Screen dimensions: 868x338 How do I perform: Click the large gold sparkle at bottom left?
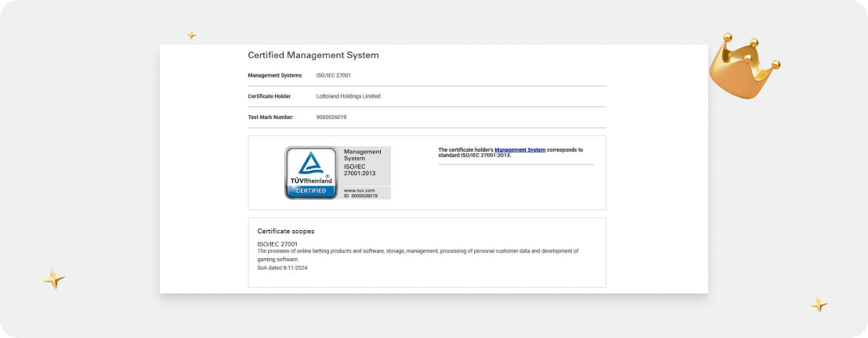[54, 279]
